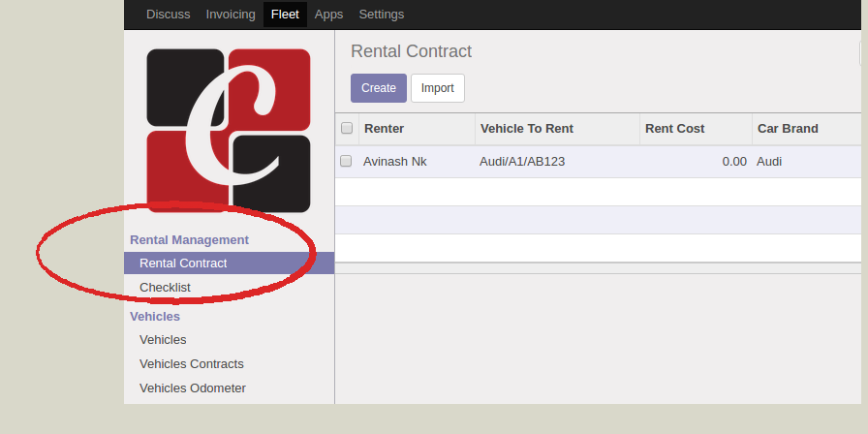Open Vehicles Odometer in sidebar

click(x=193, y=388)
